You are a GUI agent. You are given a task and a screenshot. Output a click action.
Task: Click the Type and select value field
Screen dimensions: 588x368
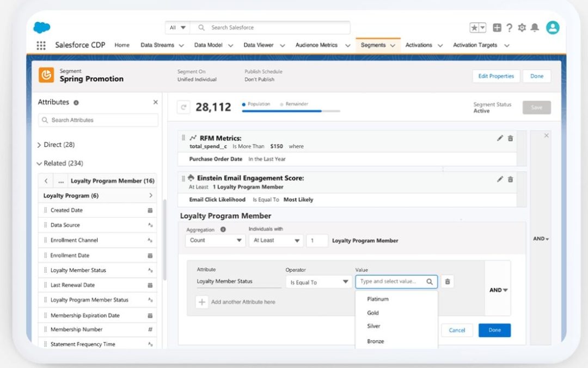[396, 282]
